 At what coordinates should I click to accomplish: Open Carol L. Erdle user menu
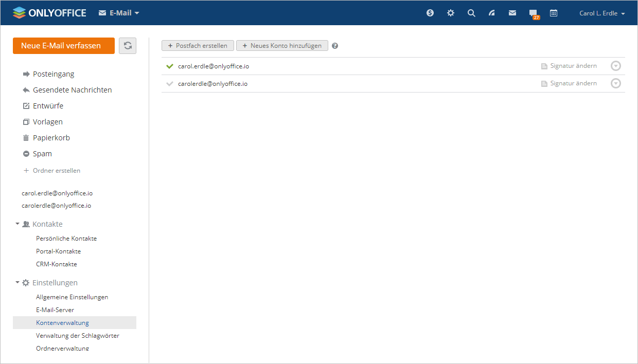tap(602, 13)
